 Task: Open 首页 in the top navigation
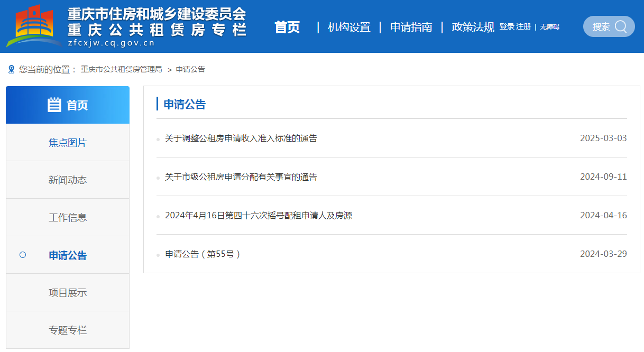click(x=287, y=27)
